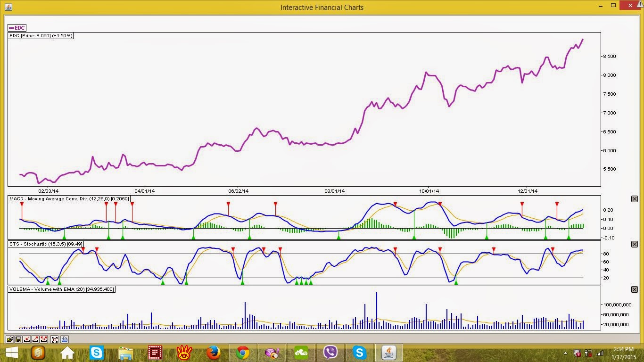This screenshot has width=644, height=362.
Task: Click the open folder icon in chart toolbar
Action: point(9,339)
